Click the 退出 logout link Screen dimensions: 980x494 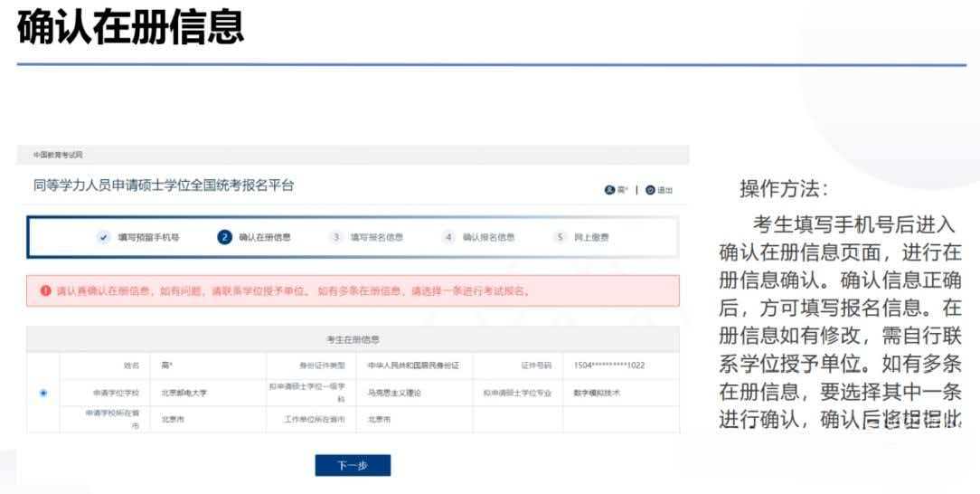click(664, 190)
